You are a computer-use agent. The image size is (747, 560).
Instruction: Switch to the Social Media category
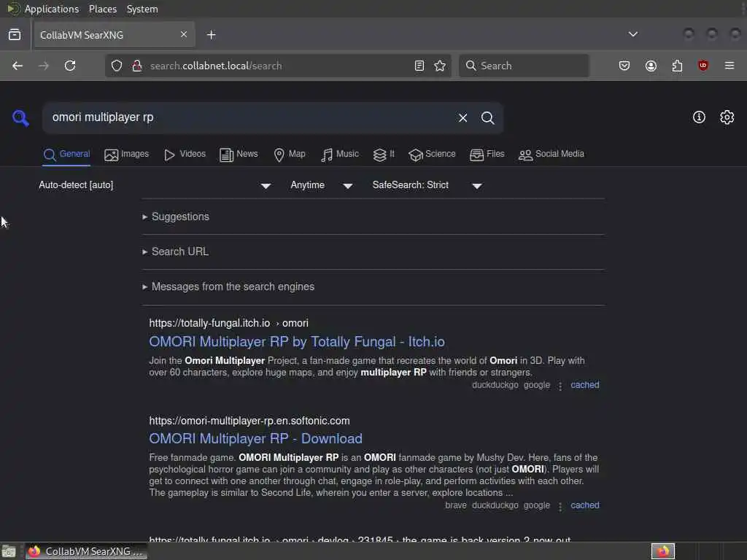551,155
